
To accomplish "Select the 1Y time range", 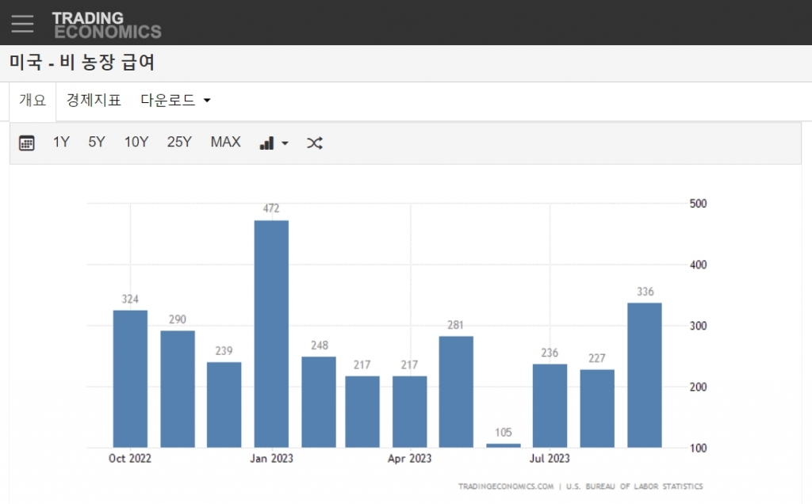I will 61,143.
